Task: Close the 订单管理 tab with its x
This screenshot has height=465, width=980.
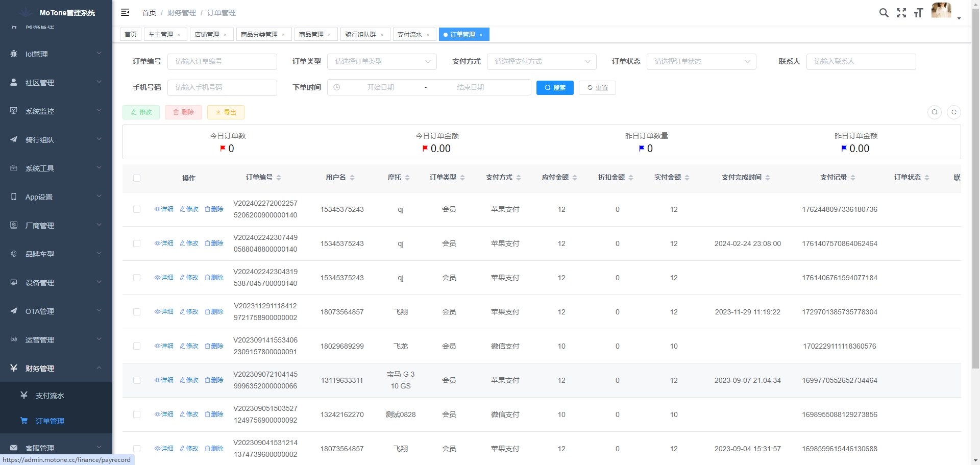Action: [481, 35]
